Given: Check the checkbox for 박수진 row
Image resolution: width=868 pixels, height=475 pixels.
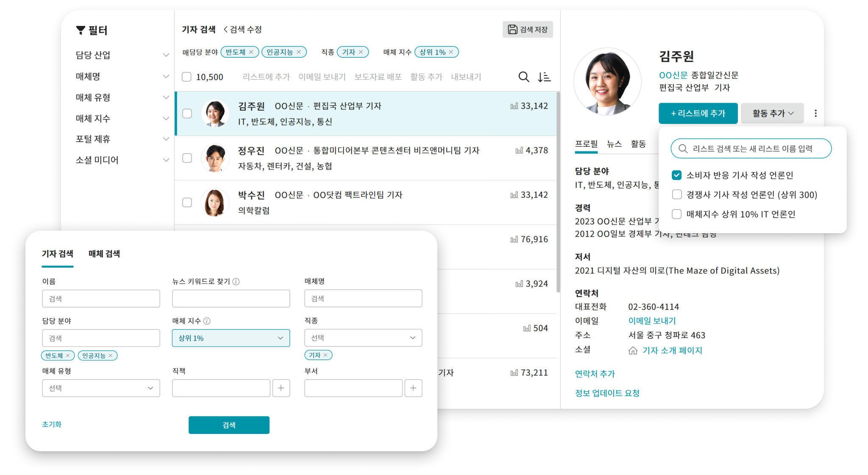Looking at the screenshot, I should tap(187, 202).
